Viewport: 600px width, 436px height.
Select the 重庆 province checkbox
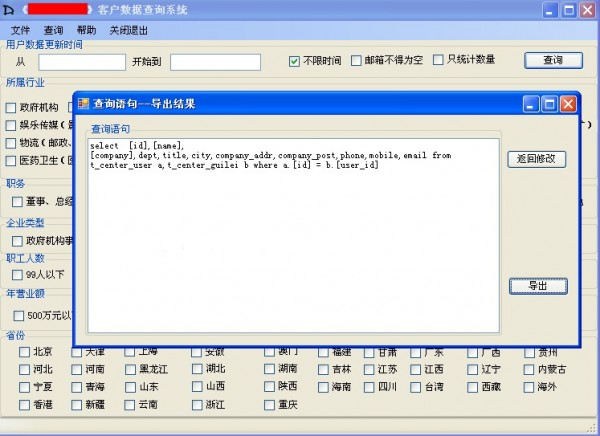pyautogui.click(x=269, y=405)
